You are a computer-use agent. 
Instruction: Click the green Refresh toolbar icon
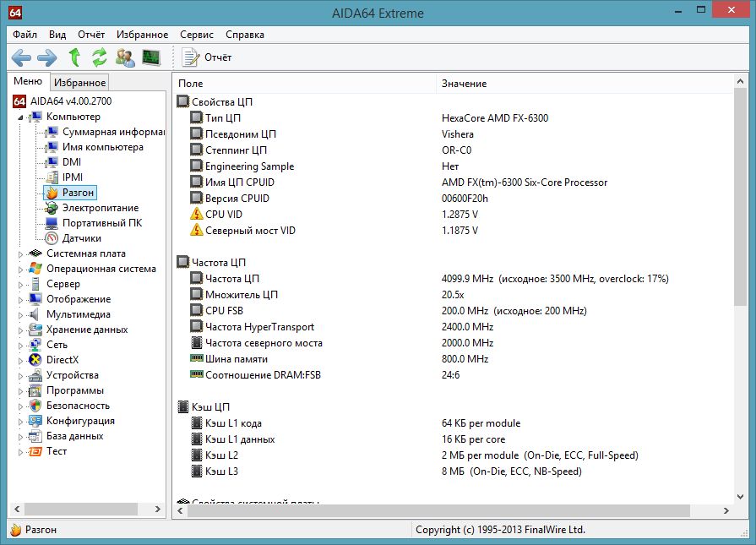[x=100, y=57]
